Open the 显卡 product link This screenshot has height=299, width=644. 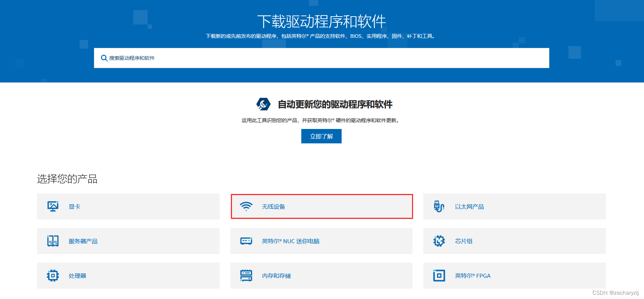[75, 207]
